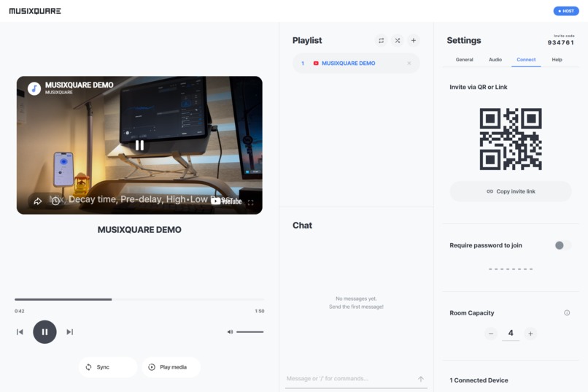Viewport: 588px width, 392px height.
Task: Click the Sync button
Action: (x=108, y=367)
